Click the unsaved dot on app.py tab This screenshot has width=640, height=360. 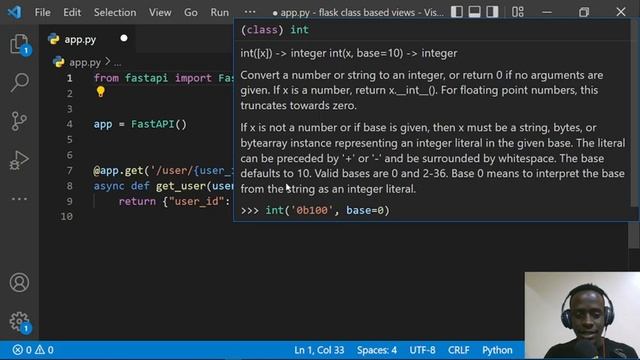(124, 38)
